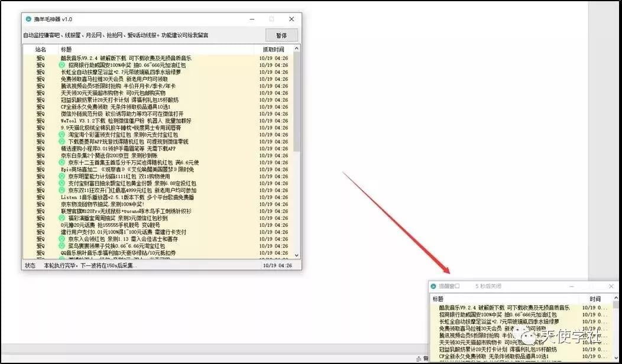Click the 提醒窗口 scrollbar up arrow
The width and height of the screenshot is (622, 364).
(615, 298)
